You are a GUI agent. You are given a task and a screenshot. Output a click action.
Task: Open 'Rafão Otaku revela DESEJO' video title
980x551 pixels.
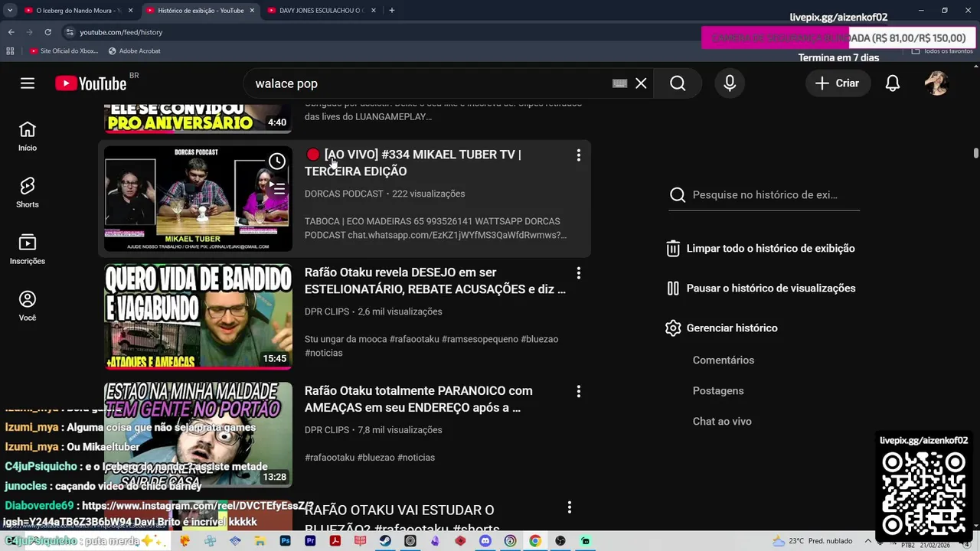tap(435, 281)
